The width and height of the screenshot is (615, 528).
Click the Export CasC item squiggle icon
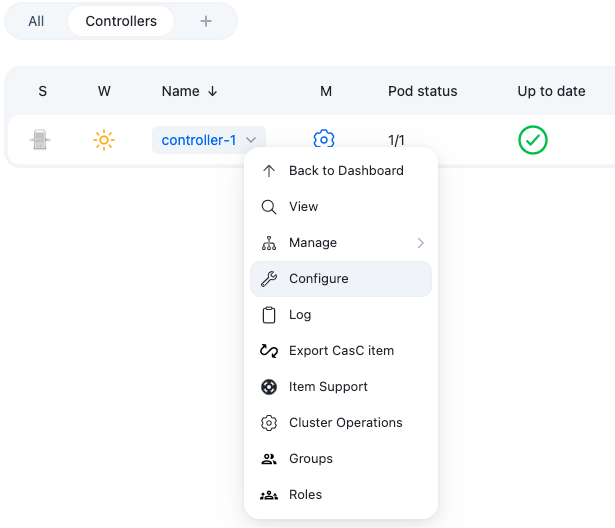(x=269, y=351)
